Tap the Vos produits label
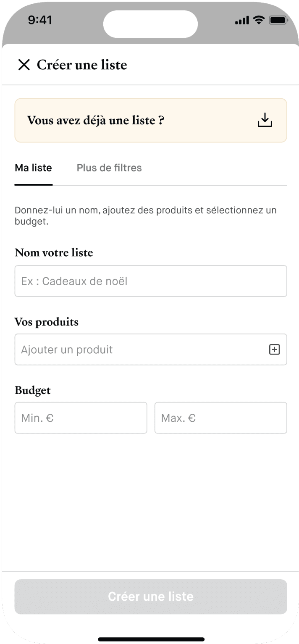Screen dimensions: 299x644 tap(47, 322)
